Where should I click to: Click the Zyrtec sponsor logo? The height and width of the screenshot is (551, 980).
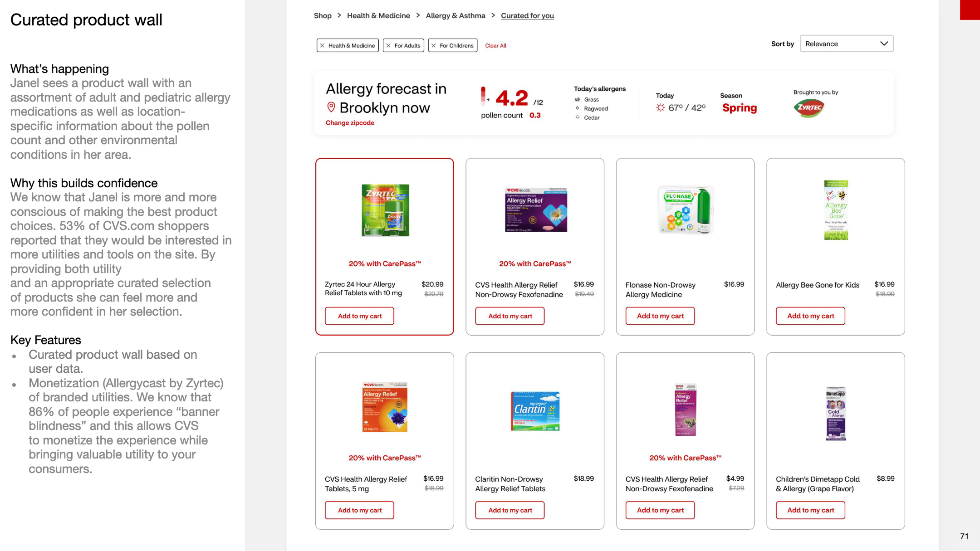click(808, 108)
